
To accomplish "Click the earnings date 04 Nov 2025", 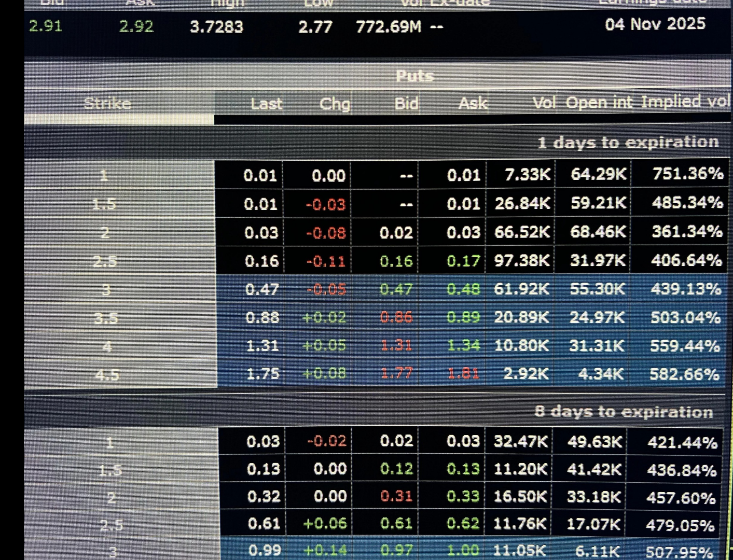I will point(655,24).
